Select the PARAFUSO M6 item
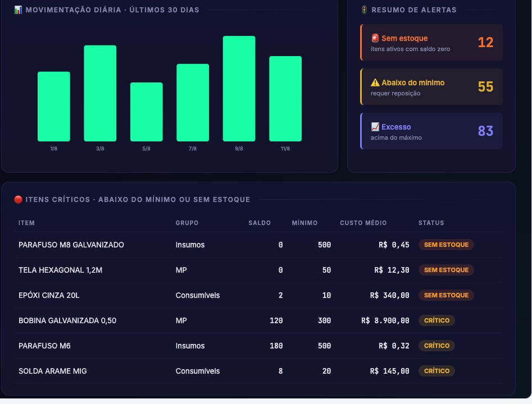532x404 pixels. (x=44, y=346)
